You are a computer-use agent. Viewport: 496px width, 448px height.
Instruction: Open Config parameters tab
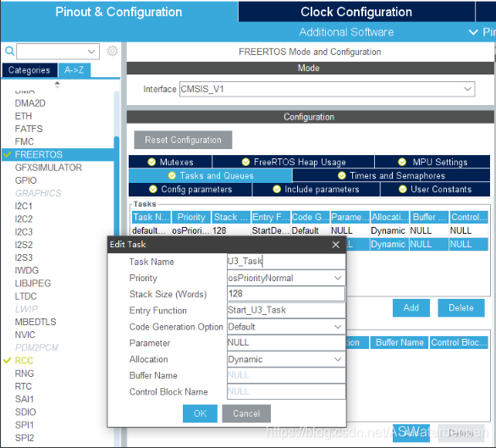pos(190,190)
